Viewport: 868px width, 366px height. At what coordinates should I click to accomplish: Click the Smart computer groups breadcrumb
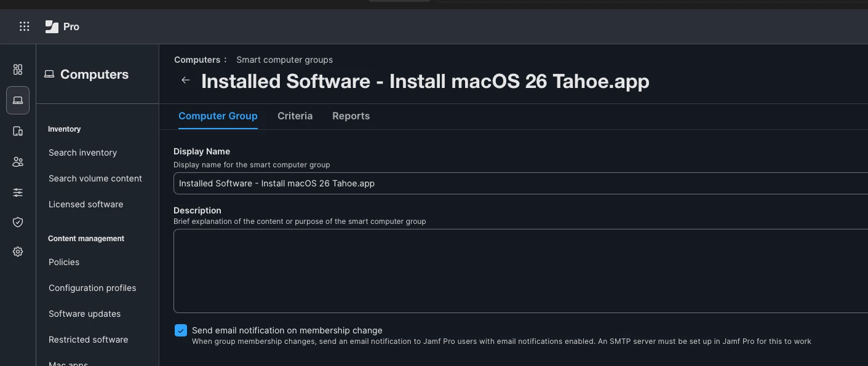pos(284,60)
